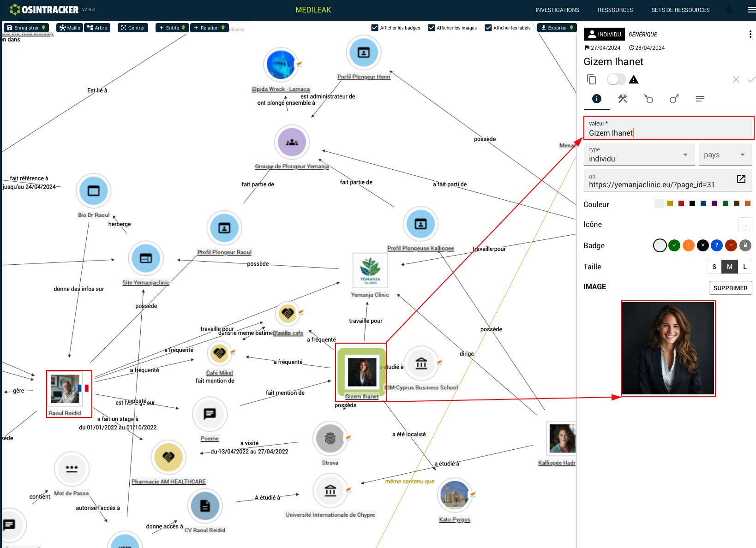This screenshot has width=756, height=548.
Task: Flip the switch beside the warning icon
Action: [616, 79]
